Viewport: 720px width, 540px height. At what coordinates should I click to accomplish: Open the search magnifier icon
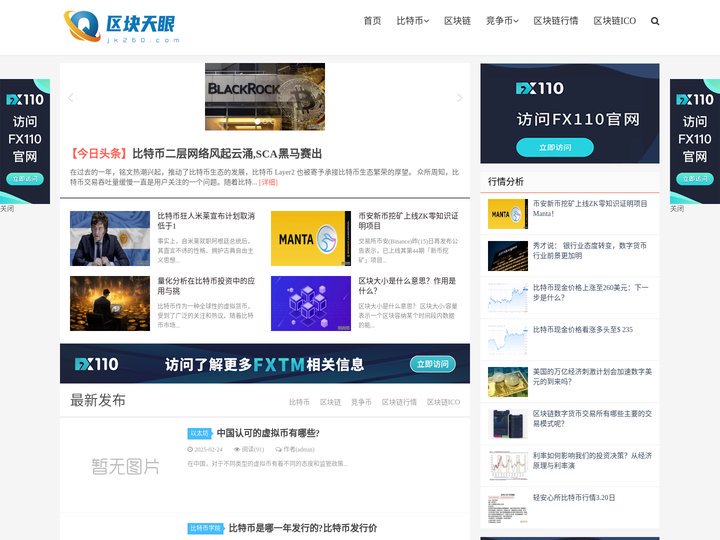coord(655,21)
